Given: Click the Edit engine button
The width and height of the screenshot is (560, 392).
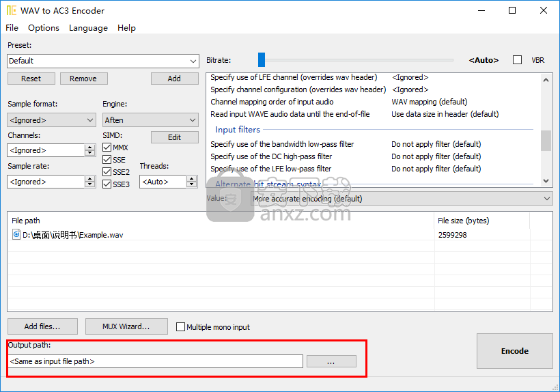Looking at the screenshot, I should 174,137.
